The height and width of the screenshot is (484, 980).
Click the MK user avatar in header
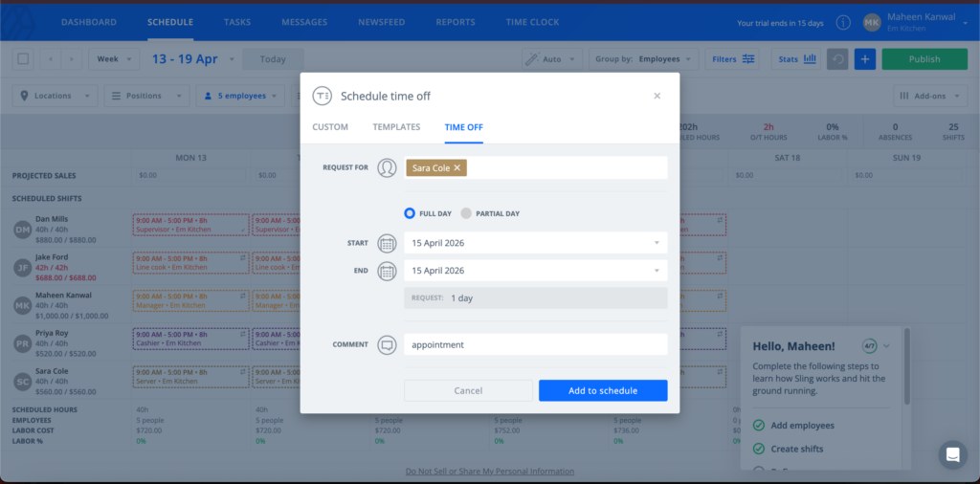(872, 23)
